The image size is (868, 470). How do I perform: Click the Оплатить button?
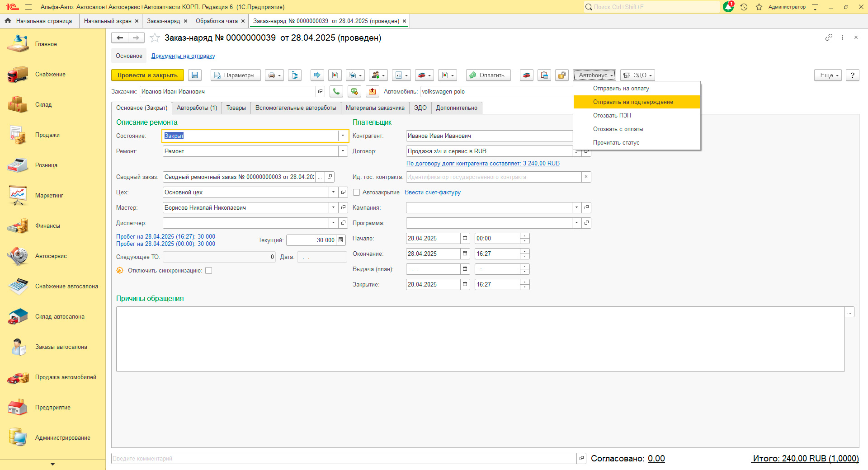coord(488,75)
